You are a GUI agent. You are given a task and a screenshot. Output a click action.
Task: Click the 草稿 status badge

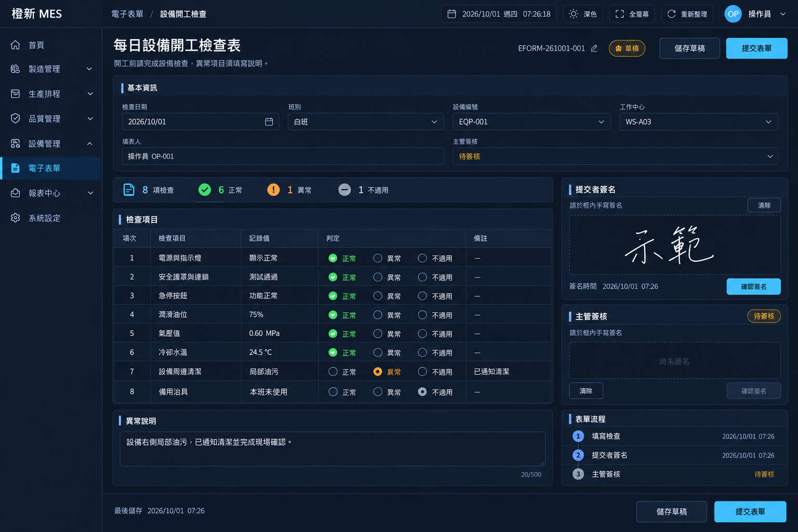click(x=627, y=48)
